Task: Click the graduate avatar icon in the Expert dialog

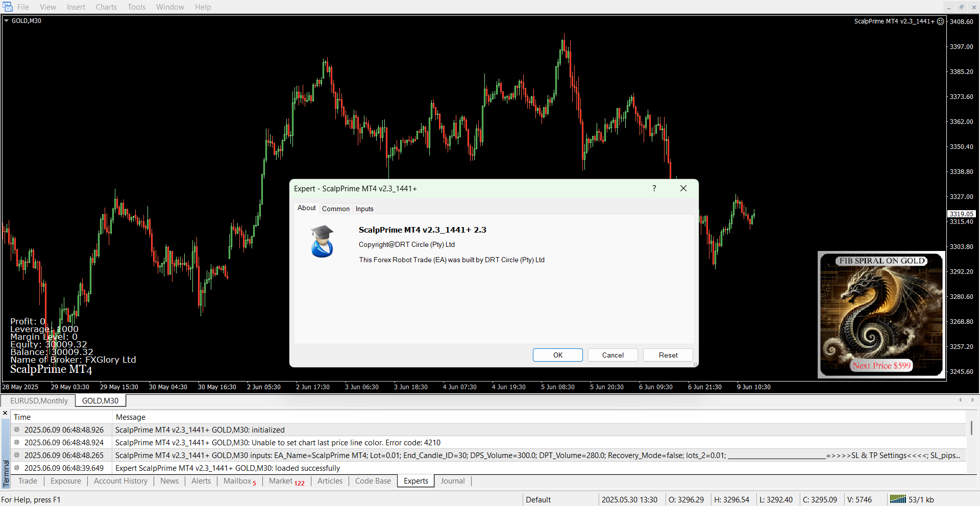Action: tap(322, 241)
